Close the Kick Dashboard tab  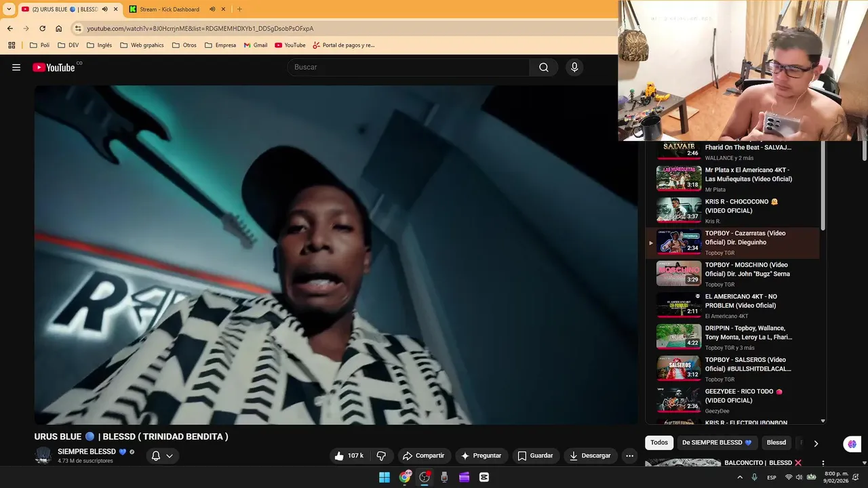coord(224,9)
